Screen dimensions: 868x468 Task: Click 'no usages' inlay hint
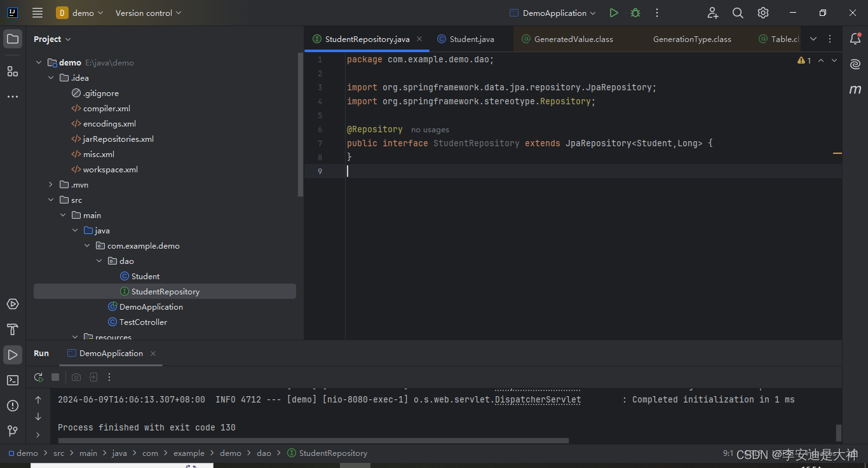click(x=430, y=130)
